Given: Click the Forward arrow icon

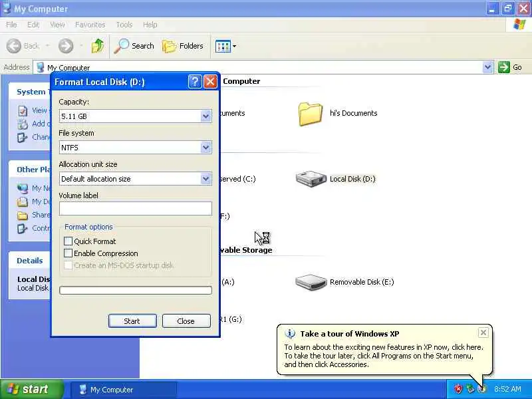Looking at the screenshot, I should point(66,46).
